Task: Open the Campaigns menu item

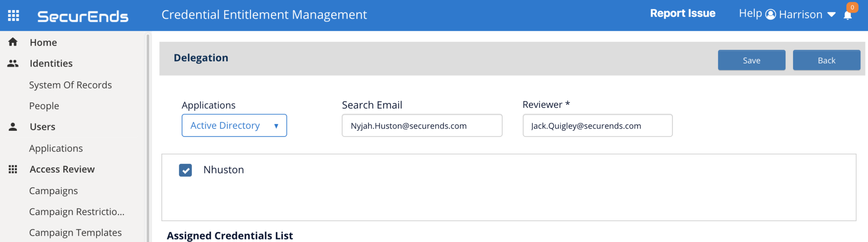Action: click(53, 191)
